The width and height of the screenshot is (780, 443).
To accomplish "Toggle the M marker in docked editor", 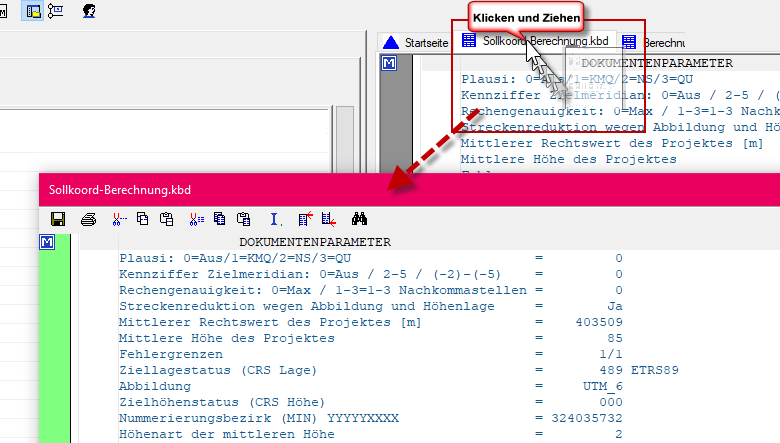I will (x=390, y=63).
